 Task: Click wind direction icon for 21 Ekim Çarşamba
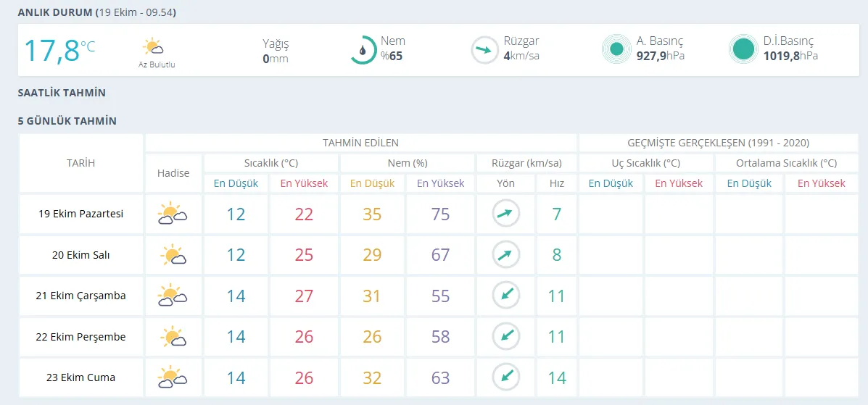(506, 296)
